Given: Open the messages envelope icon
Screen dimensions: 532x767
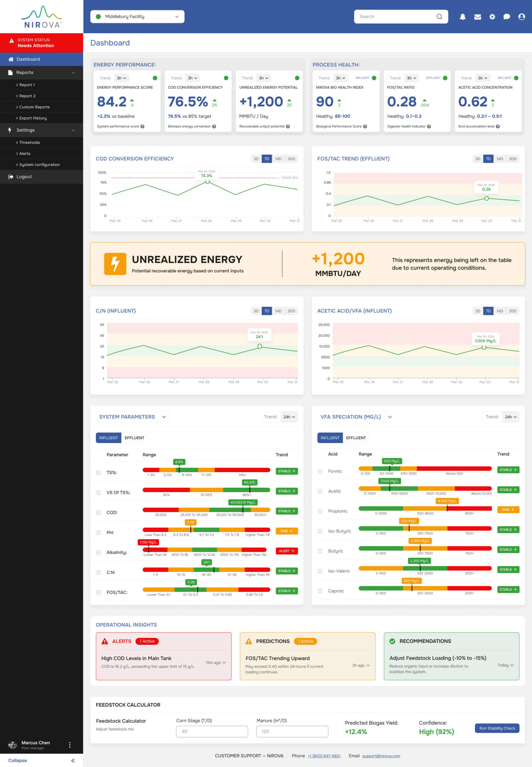Looking at the screenshot, I should pyautogui.click(x=477, y=16).
